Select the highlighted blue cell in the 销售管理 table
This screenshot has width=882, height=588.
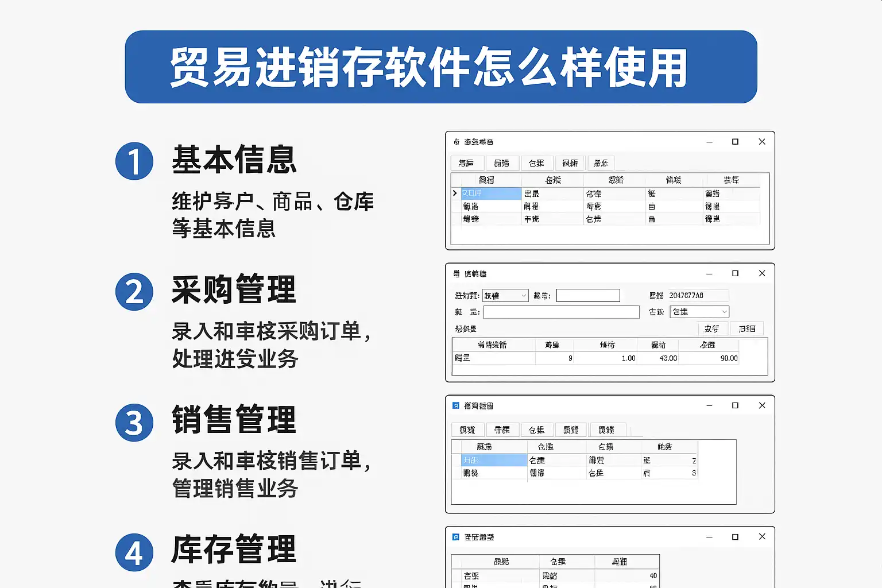[x=494, y=460]
